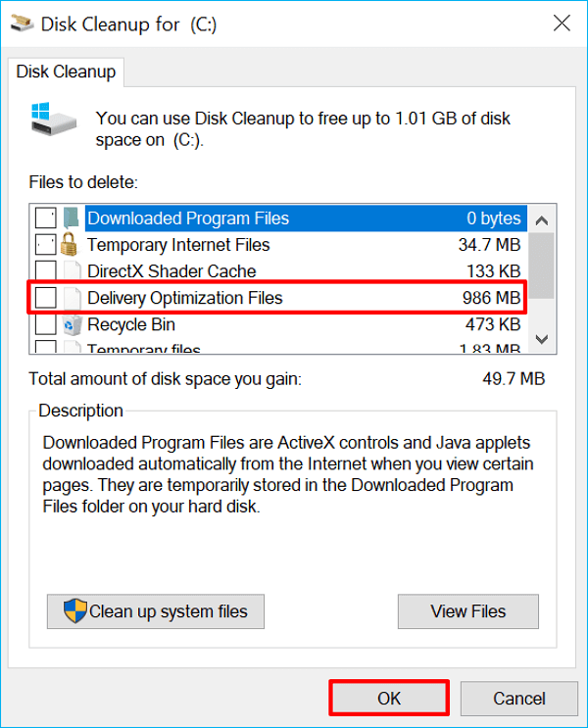
Task: Check the Downloaded Program Files checkbox
Action: [45, 218]
